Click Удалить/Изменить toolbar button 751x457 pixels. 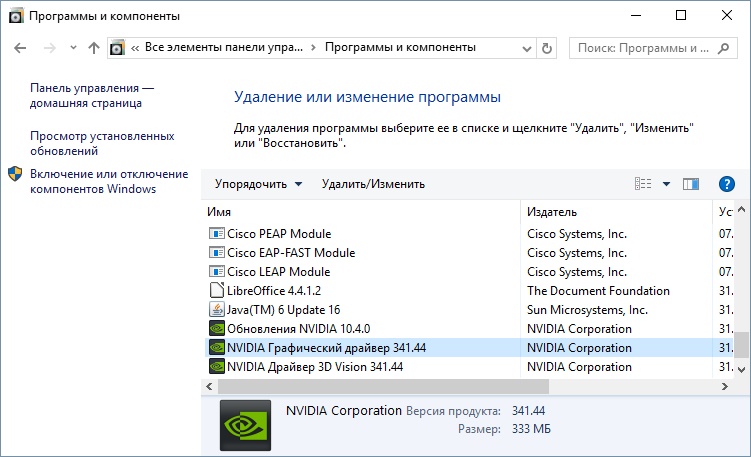[373, 184]
